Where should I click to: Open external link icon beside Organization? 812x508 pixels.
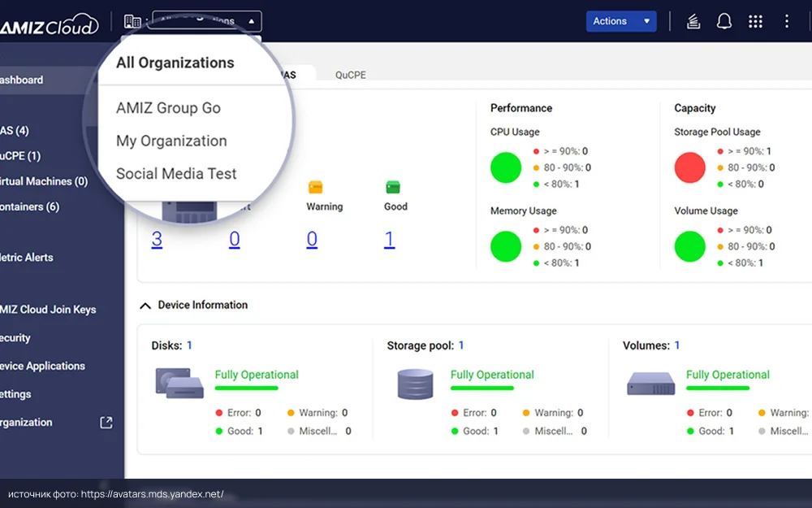(106, 423)
